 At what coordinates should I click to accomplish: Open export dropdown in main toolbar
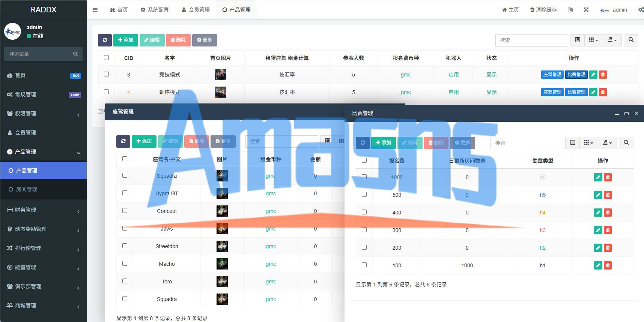point(612,40)
